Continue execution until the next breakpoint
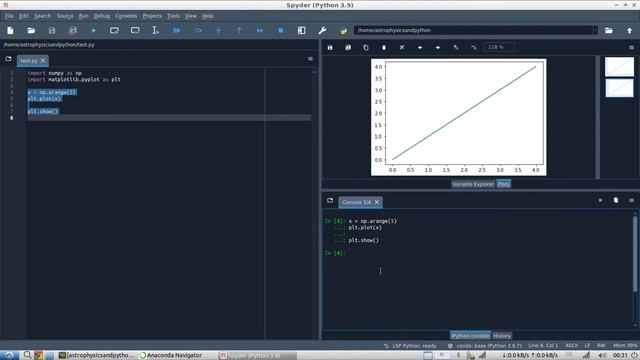640x360 pixels. [260, 31]
